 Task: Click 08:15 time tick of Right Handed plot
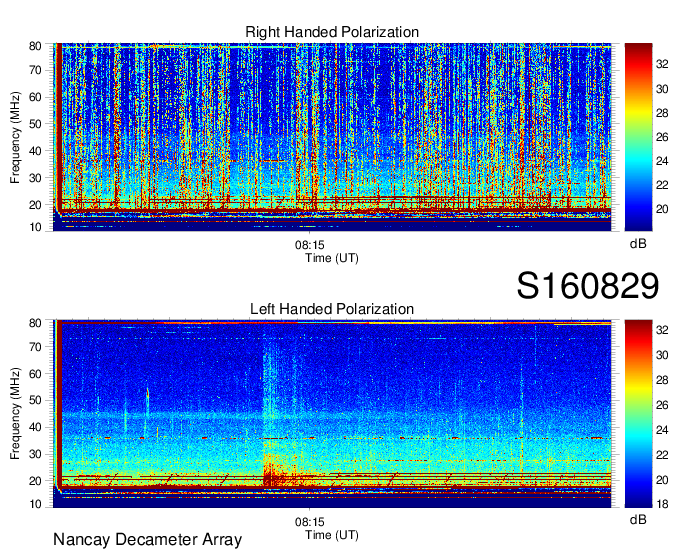(x=310, y=245)
